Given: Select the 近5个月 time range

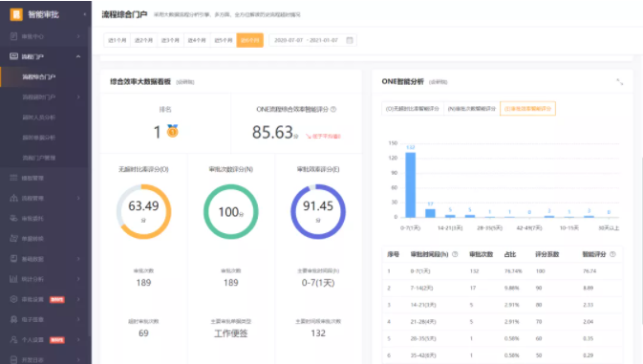Looking at the screenshot, I should tap(224, 40).
